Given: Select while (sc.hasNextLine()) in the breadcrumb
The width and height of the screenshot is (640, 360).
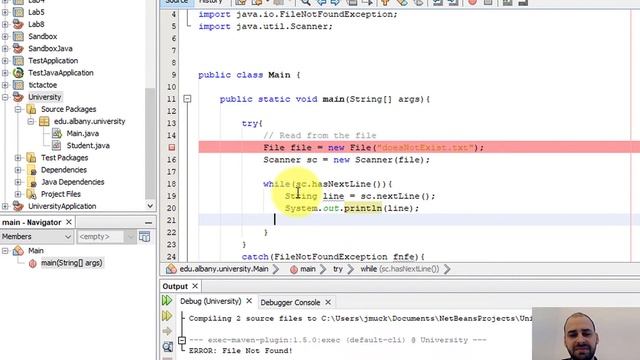Looking at the screenshot, I should pos(400,269).
